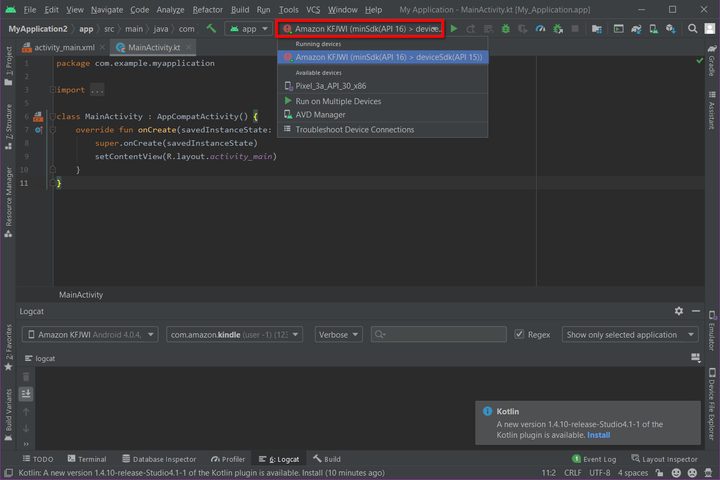Click Scroll to the end logcat icon
720x480 pixels.
[x=26, y=394]
